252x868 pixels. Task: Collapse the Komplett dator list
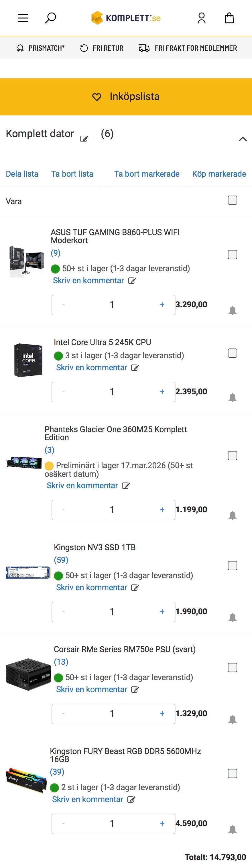[243, 139]
